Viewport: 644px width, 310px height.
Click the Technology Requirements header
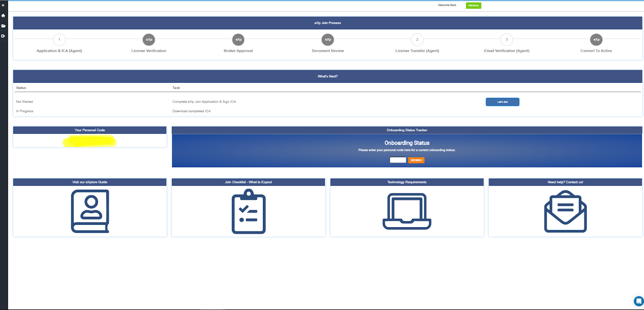[407, 182]
